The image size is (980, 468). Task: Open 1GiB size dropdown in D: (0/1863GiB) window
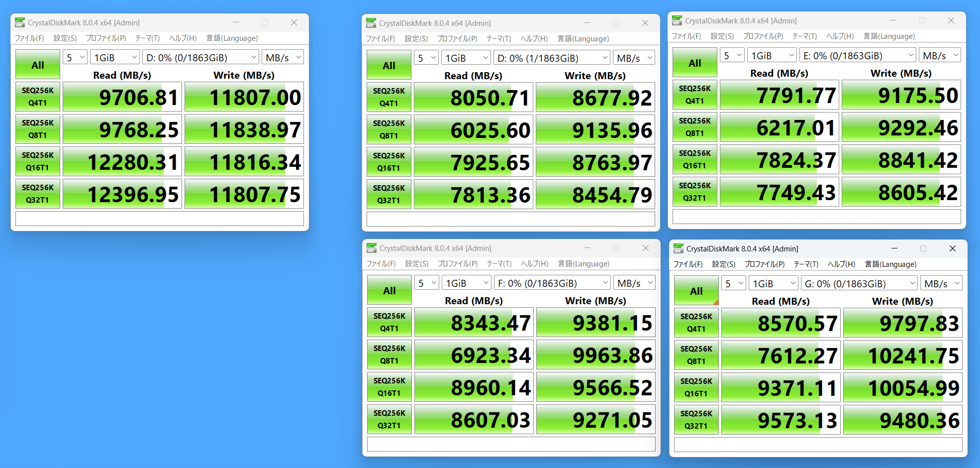115,57
